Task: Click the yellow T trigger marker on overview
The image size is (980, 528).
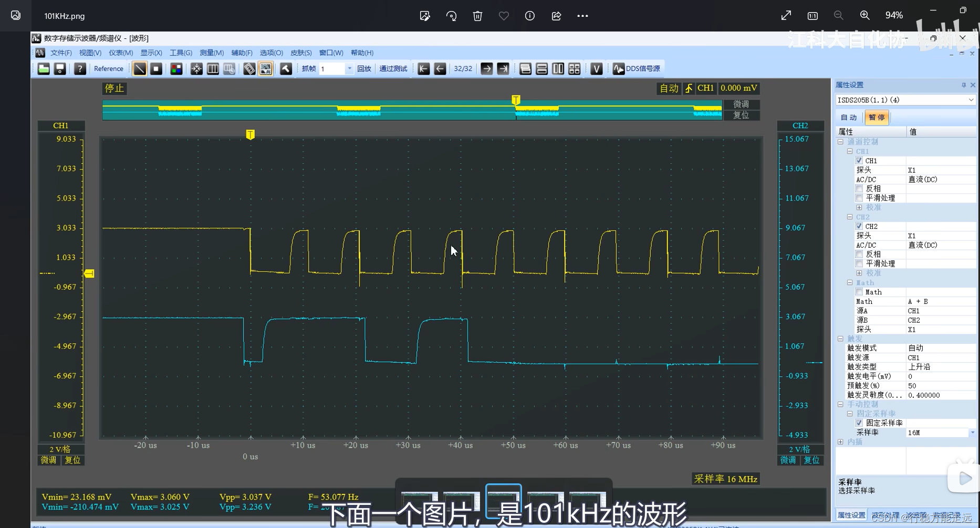Action: click(516, 100)
